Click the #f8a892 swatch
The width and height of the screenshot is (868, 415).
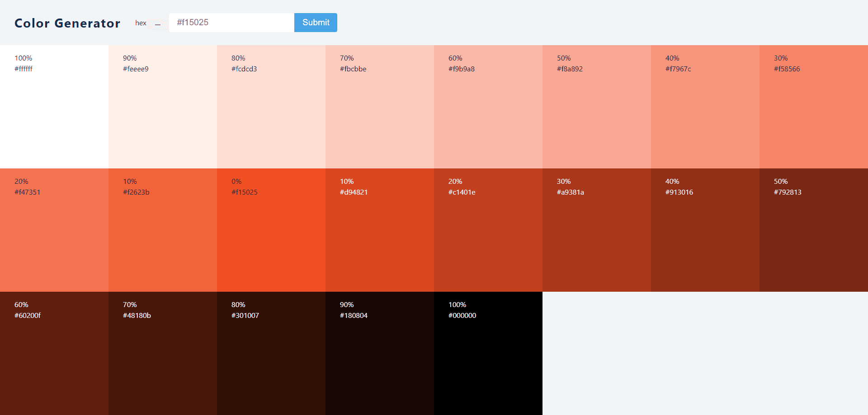597,107
